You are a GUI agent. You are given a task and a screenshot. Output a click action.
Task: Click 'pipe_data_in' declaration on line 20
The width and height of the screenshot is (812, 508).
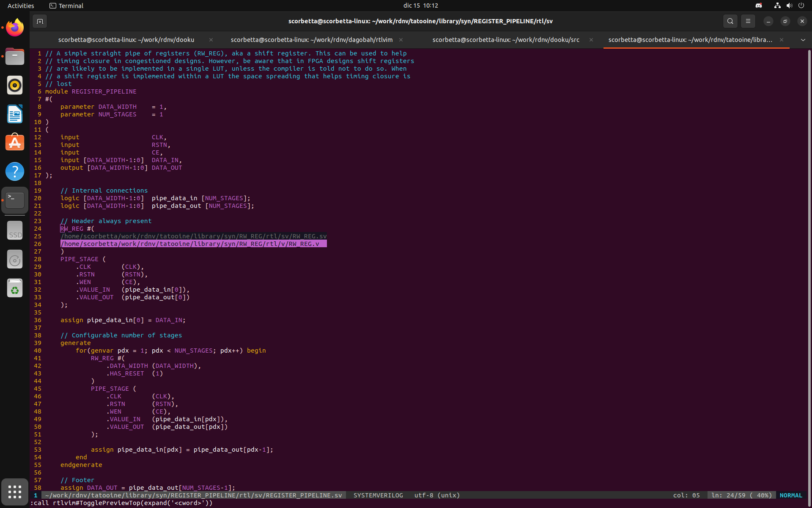pos(174,198)
